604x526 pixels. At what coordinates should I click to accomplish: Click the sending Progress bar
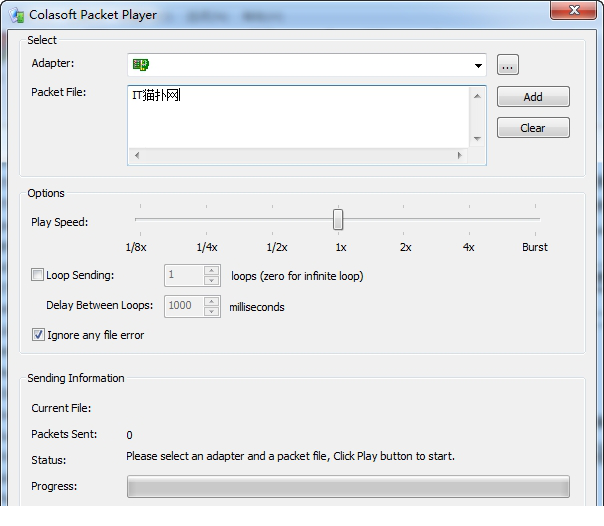pos(348,486)
